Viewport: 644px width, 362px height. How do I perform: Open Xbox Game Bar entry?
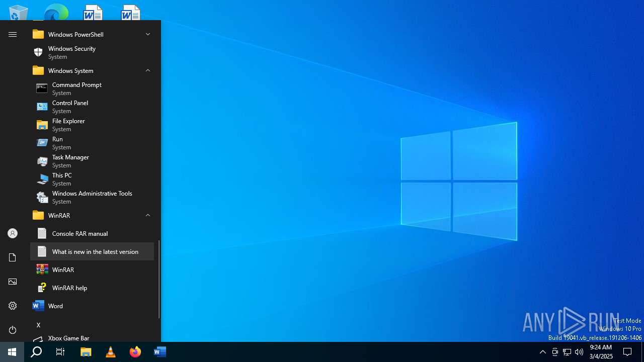(x=92, y=338)
